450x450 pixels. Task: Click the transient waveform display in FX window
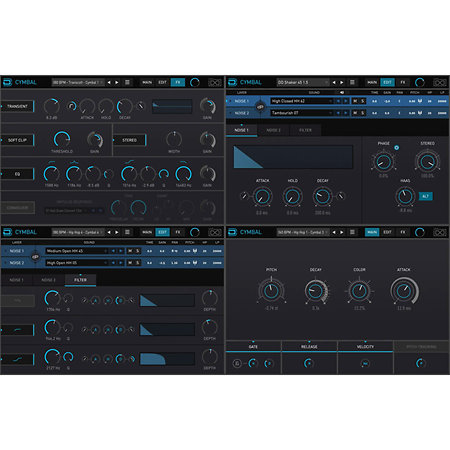click(x=172, y=106)
